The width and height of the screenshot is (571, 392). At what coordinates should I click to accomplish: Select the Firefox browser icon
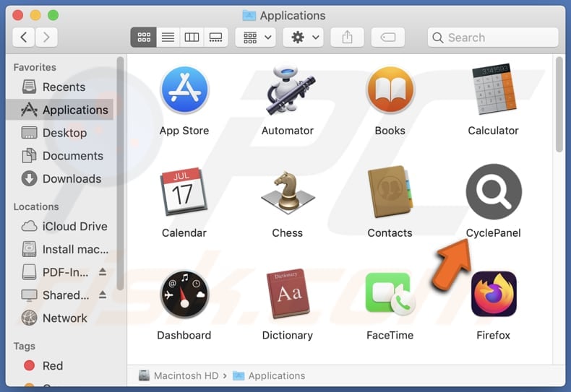tap(494, 295)
